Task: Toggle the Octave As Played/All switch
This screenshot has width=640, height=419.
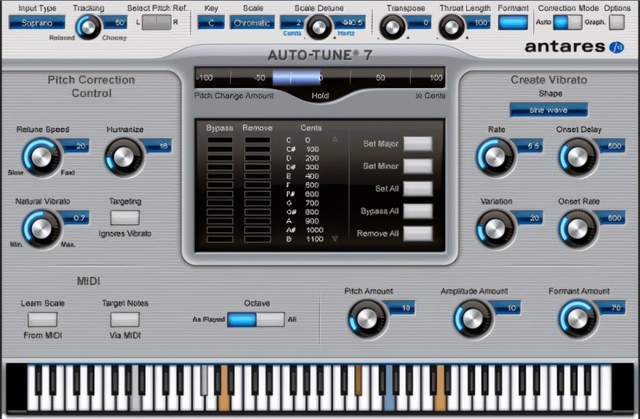Action: click(256, 319)
